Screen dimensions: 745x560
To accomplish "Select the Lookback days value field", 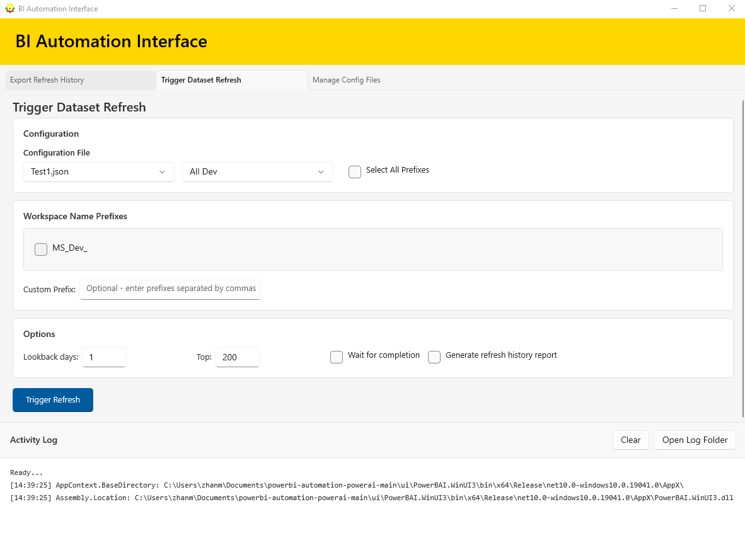I will pyautogui.click(x=103, y=357).
